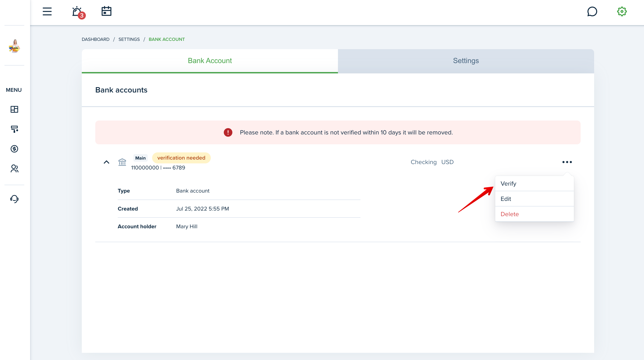
Task: Open notifications bell with 3 alerts
Action: click(x=78, y=12)
